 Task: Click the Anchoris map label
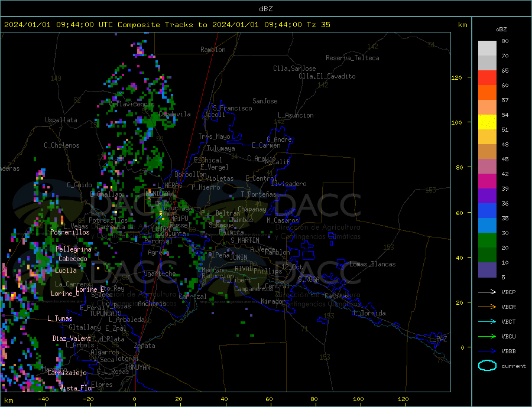point(153,304)
